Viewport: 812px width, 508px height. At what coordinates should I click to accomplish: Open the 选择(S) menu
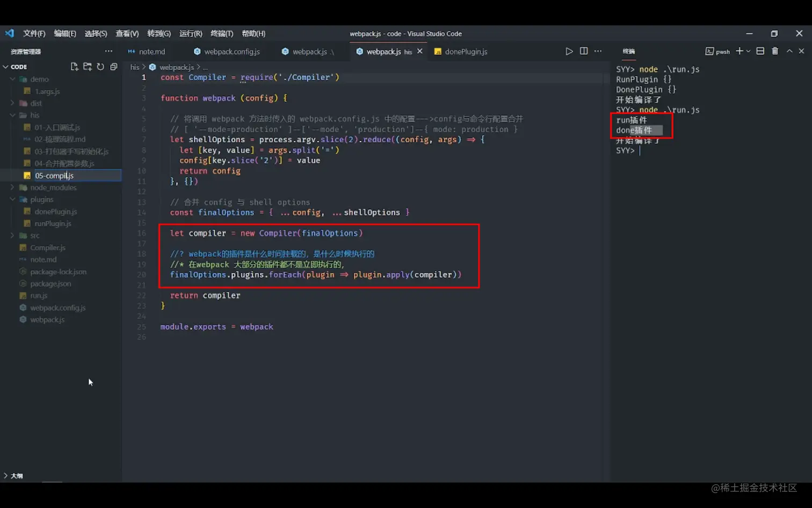point(96,33)
